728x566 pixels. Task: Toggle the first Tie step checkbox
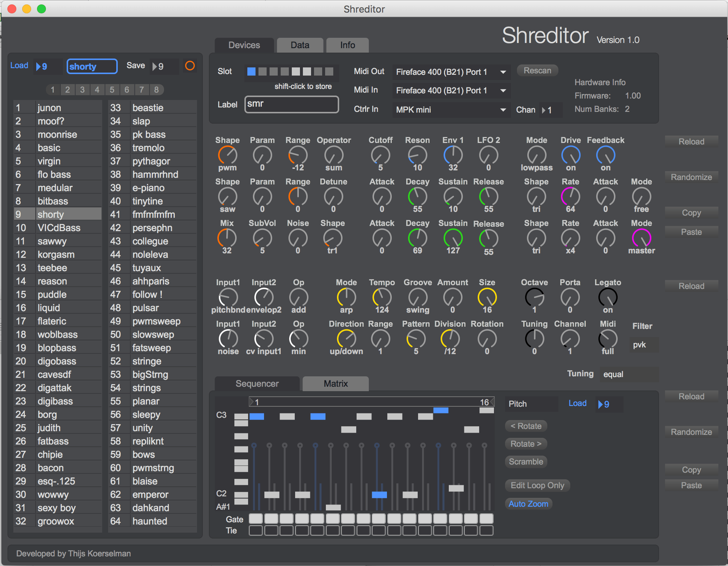pos(256,530)
